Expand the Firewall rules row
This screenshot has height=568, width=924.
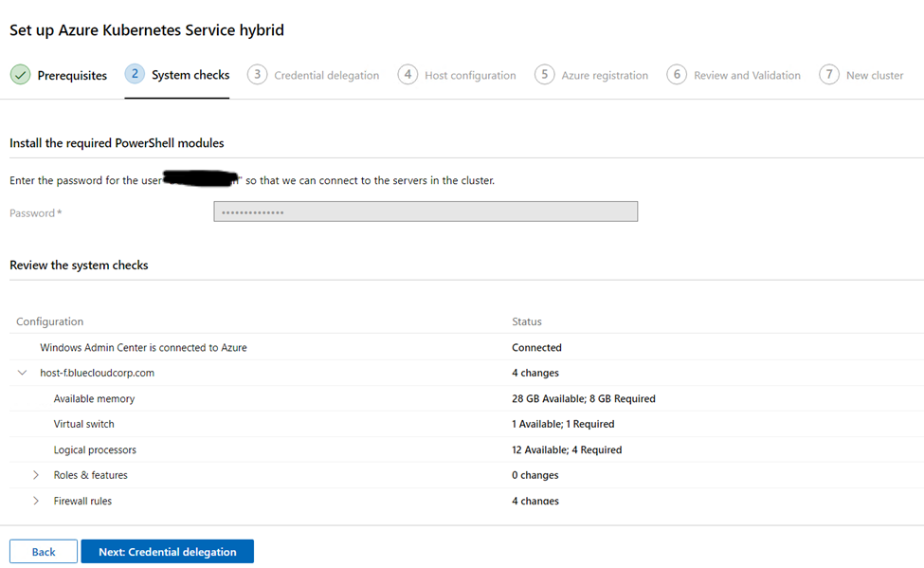pyautogui.click(x=36, y=501)
